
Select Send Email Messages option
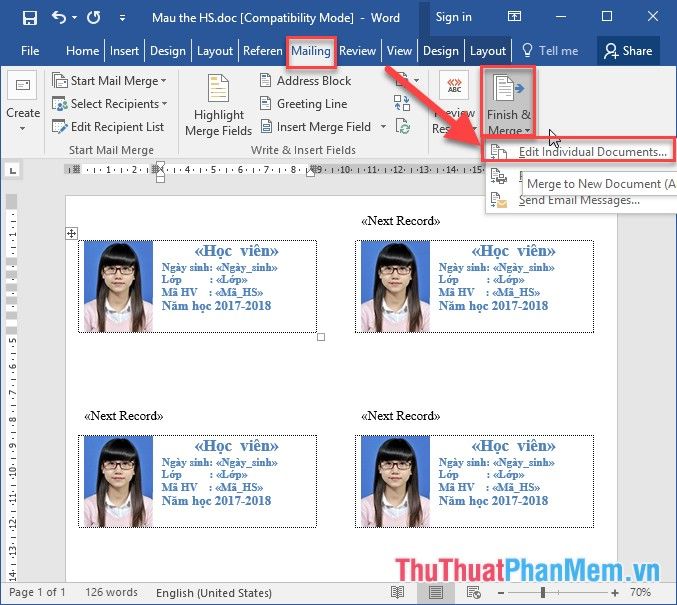tap(578, 201)
